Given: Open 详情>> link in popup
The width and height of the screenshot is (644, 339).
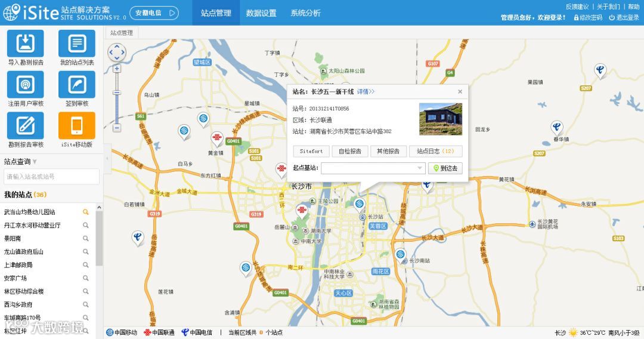Looking at the screenshot, I should 366,92.
